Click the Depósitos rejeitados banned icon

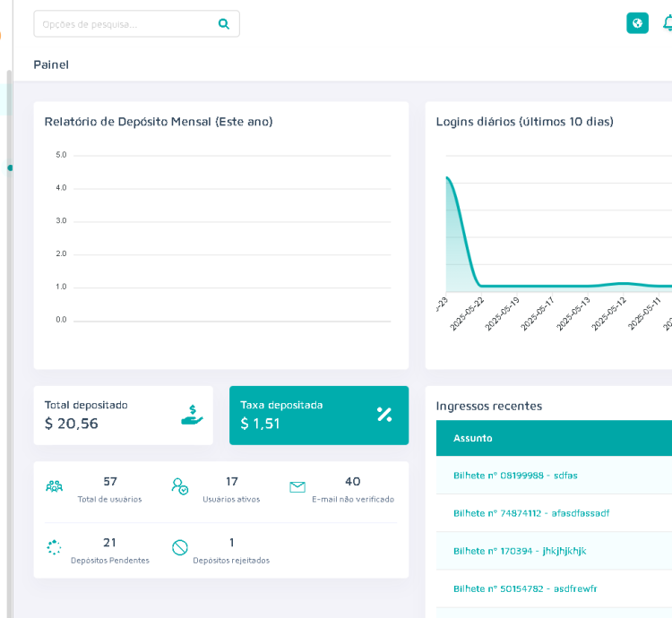pos(180,547)
